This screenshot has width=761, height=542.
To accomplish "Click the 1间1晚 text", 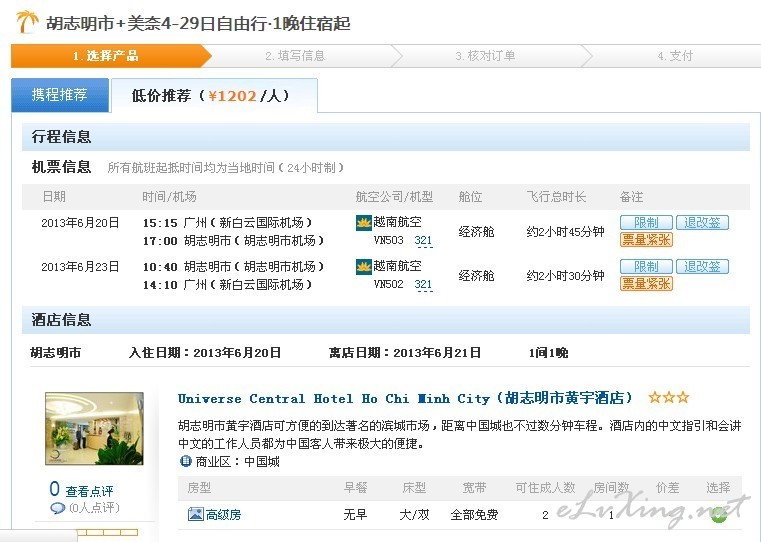I will [x=548, y=353].
